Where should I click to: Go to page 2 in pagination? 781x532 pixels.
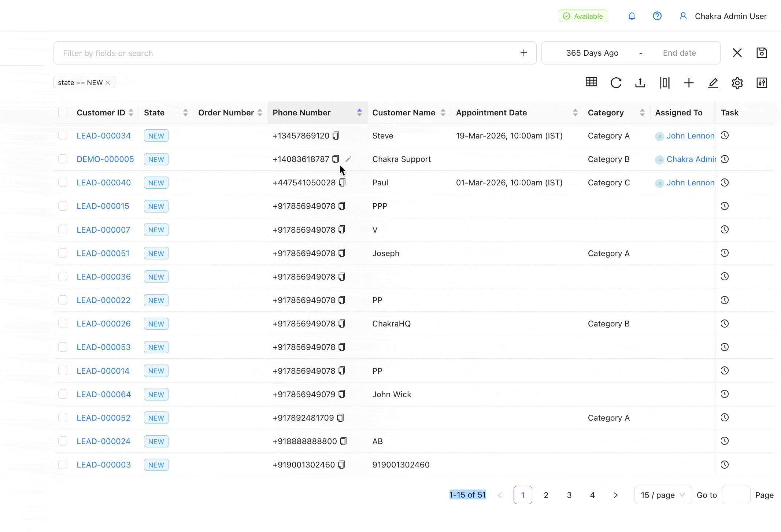coord(546,495)
